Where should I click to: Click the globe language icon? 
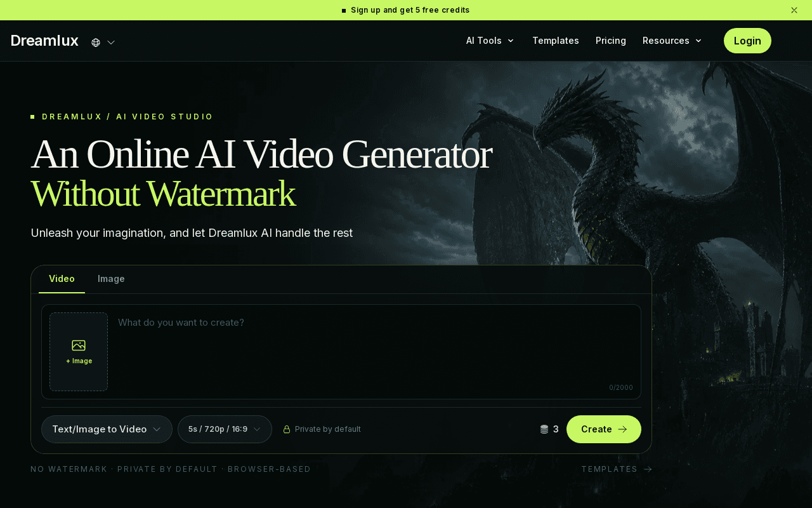(96, 43)
